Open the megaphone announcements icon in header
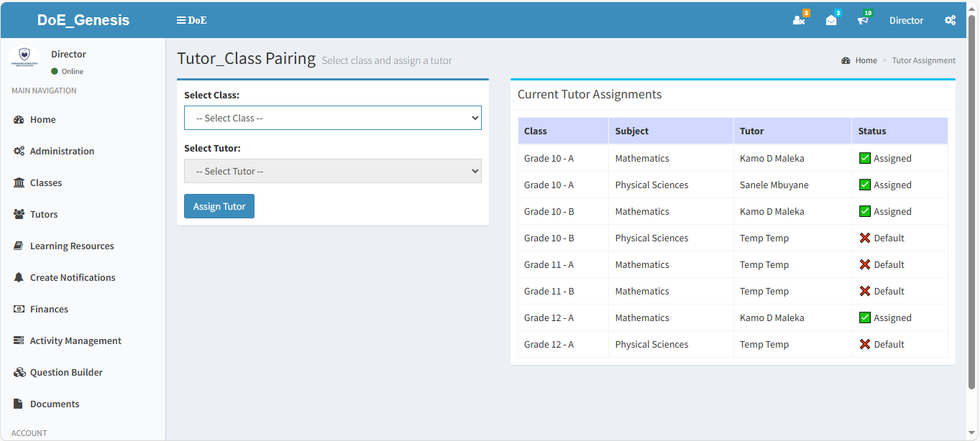980x441 pixels. (863, 20)
